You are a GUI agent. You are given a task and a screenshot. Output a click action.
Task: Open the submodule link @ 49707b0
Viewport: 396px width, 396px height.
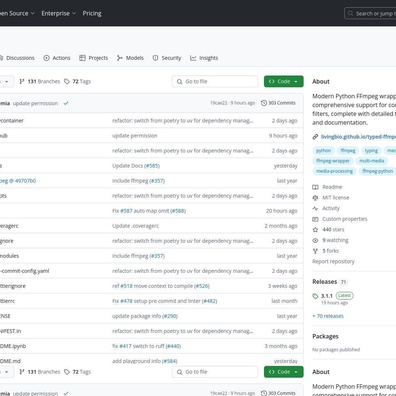[x=18, y=181]
